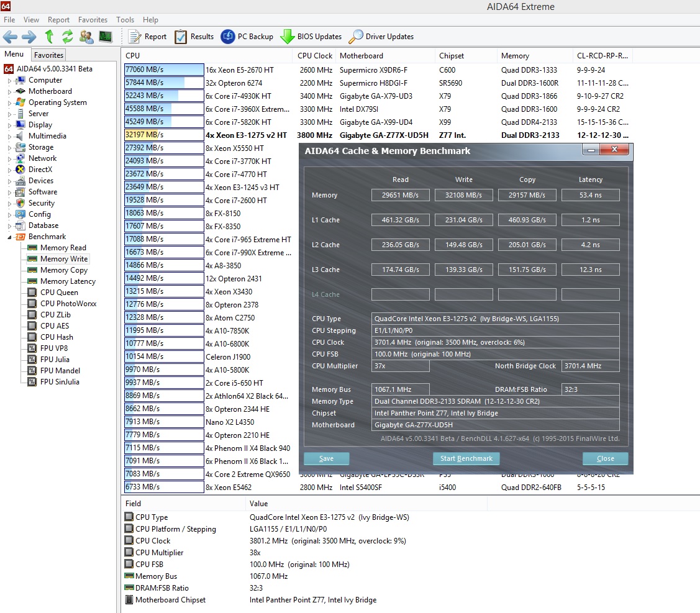Viewport: 700px width, 613px height.
Task: Switch to the Favorites tab
Action: tap(48, 55)
